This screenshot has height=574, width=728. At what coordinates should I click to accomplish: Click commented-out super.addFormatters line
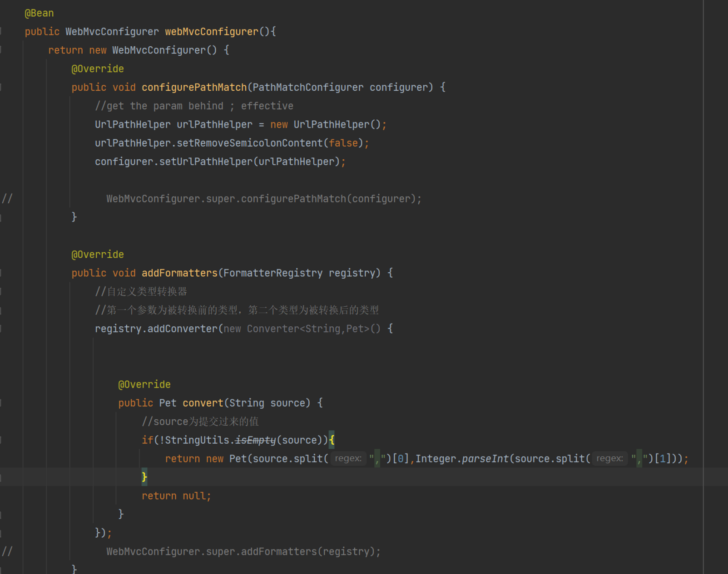pos(243,552)
